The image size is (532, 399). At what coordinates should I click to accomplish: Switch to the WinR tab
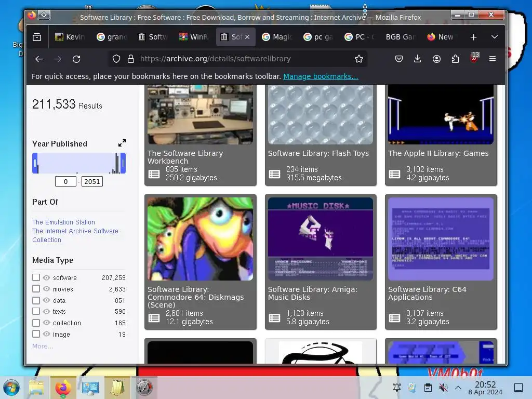pyautogui.click(x=194, y=37)
